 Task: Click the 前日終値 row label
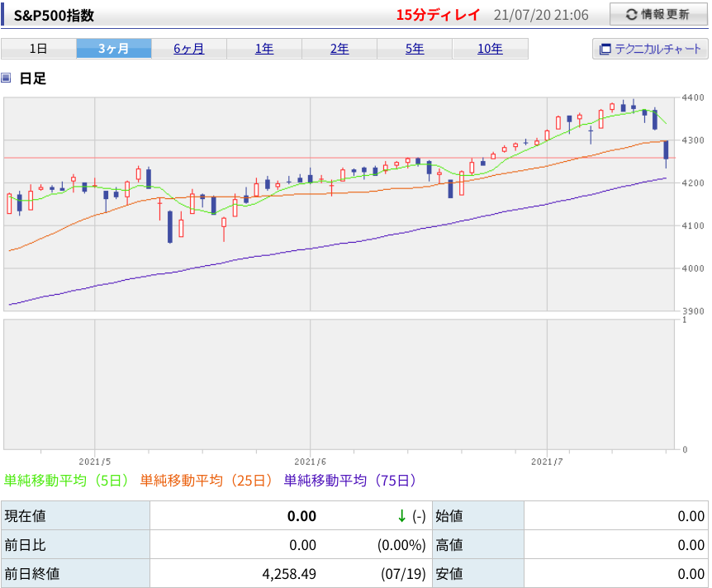coord(31,573)
